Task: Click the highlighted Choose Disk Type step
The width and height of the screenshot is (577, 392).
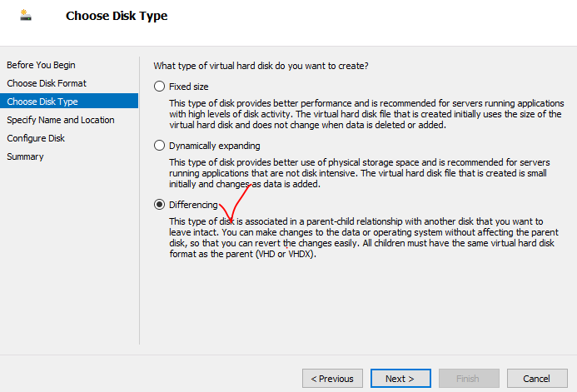Action: pyautogui.click(x=42, y=102)
